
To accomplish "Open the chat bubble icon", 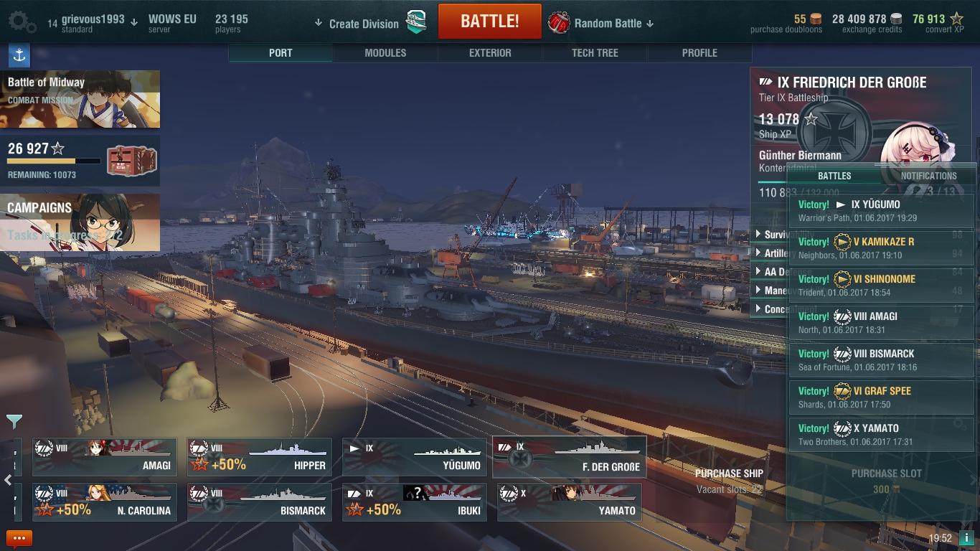I will click(19, 538).
